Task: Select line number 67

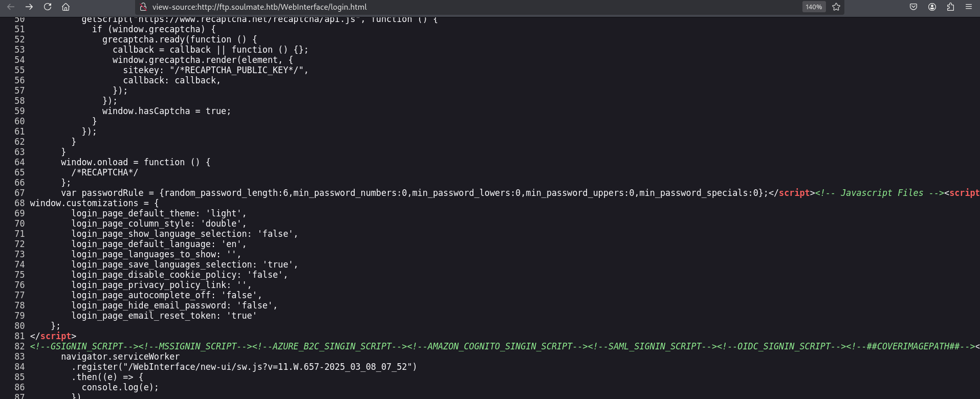Action: click(19, 193)
